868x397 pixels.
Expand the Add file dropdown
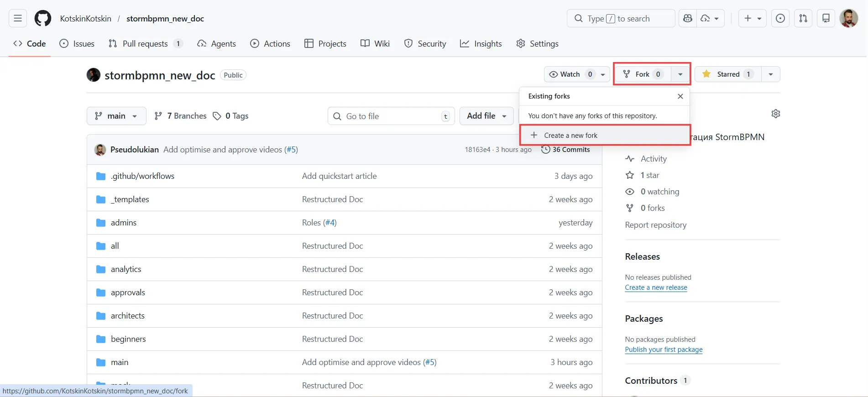[x=486, y=116]
